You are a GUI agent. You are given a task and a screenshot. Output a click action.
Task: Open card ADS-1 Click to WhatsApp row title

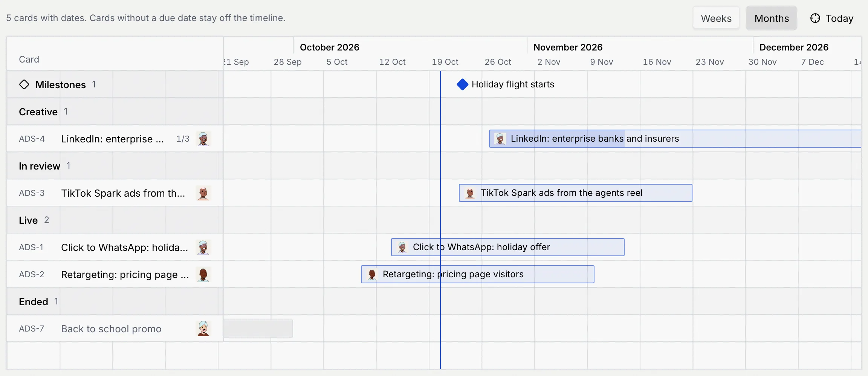pyautogui.click(x=124, y=248)
